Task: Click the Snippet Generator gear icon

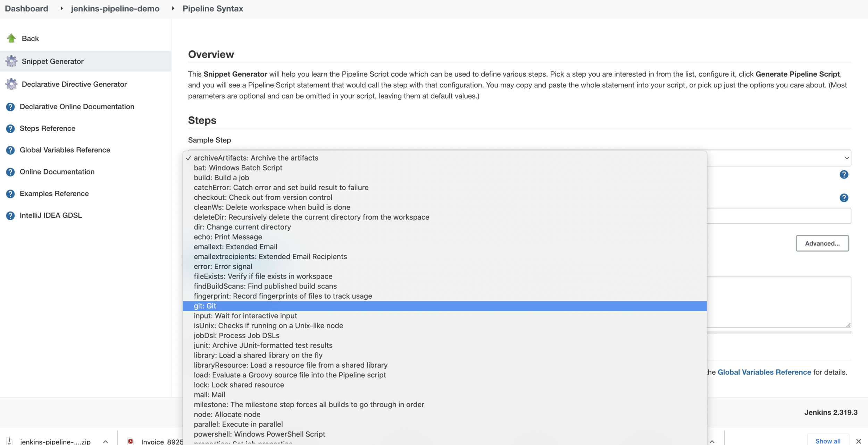Action: point(11,61)
